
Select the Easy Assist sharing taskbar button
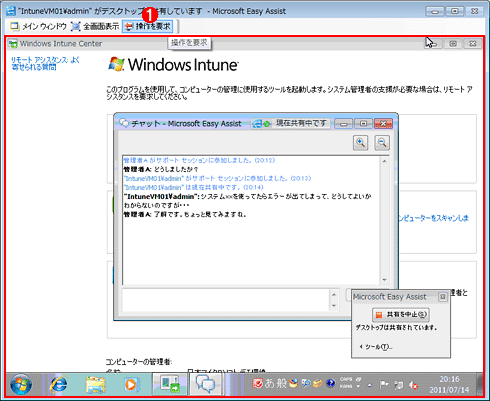[170, 384]
